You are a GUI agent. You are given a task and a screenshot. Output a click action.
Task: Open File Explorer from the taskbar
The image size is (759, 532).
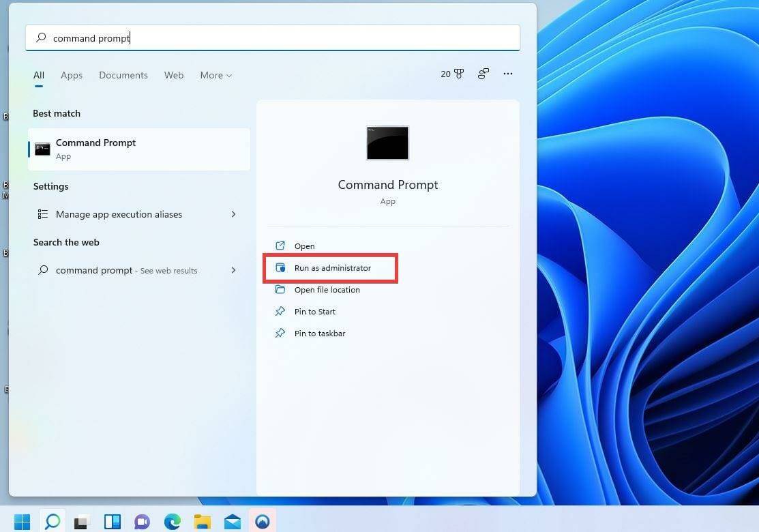pyautogui.click(x=202, y=520)
